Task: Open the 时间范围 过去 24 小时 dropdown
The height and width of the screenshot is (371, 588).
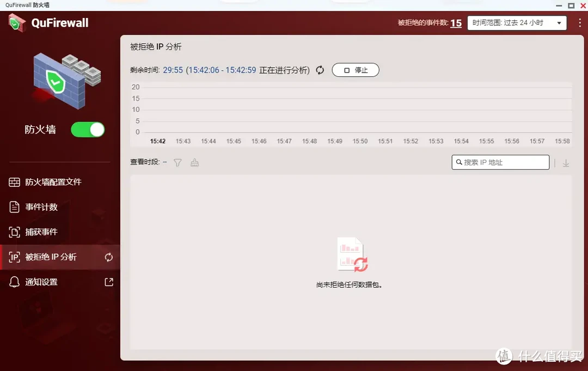Action: pyautogui.click(x=517, y=23)
